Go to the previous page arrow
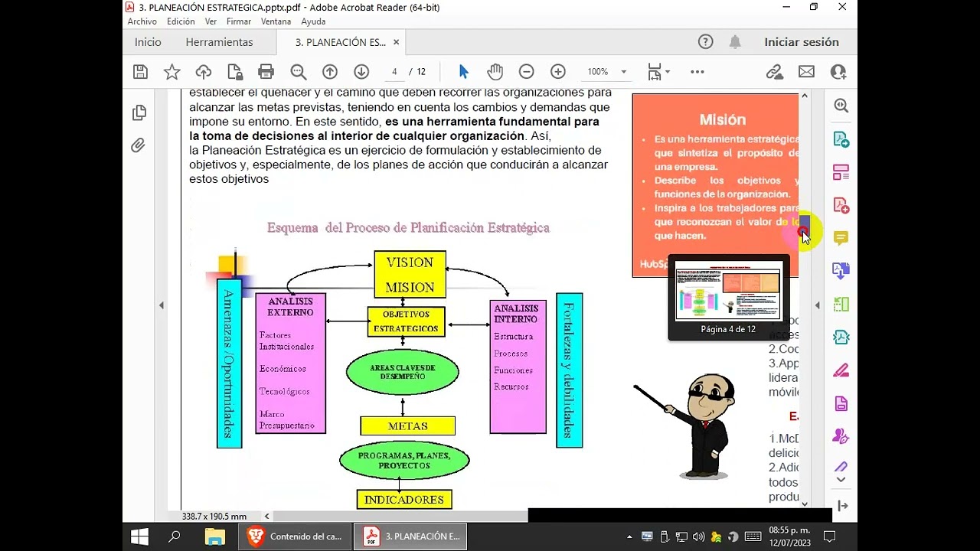 (330, 72)
